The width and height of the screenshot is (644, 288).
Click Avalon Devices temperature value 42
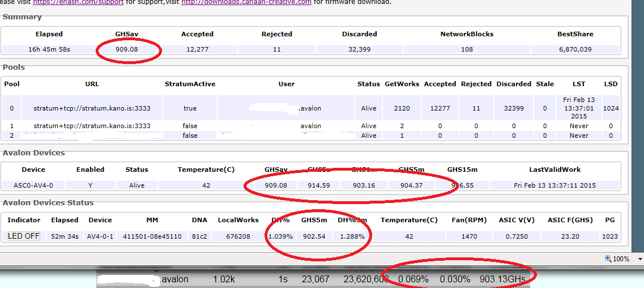tap(206, 185)
